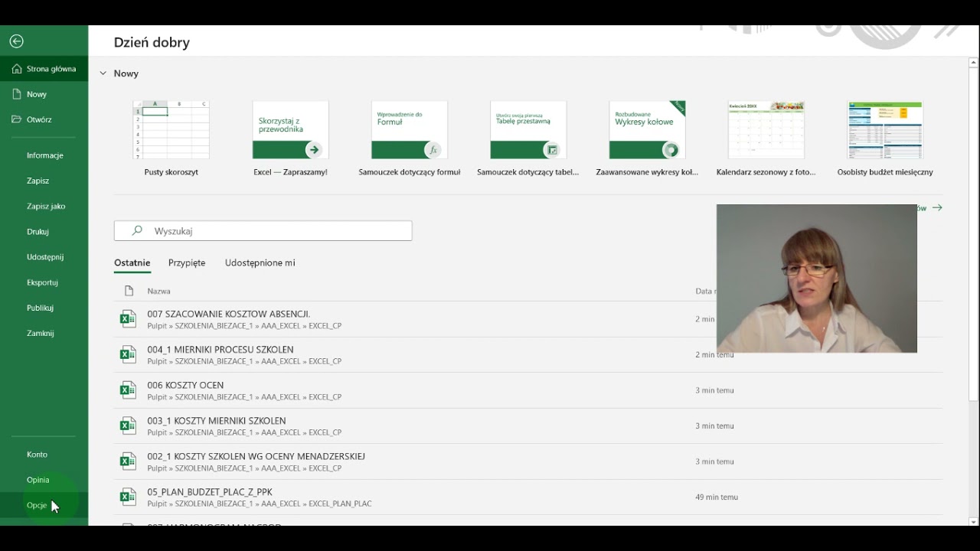Click Zapisz in sidebar

click(44, 181)
